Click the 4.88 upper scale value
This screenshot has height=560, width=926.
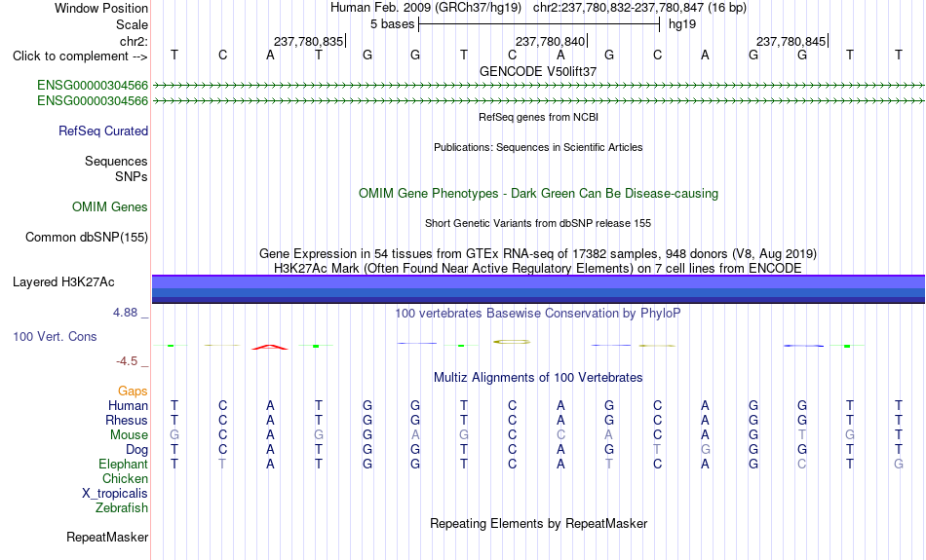[125, 313]
